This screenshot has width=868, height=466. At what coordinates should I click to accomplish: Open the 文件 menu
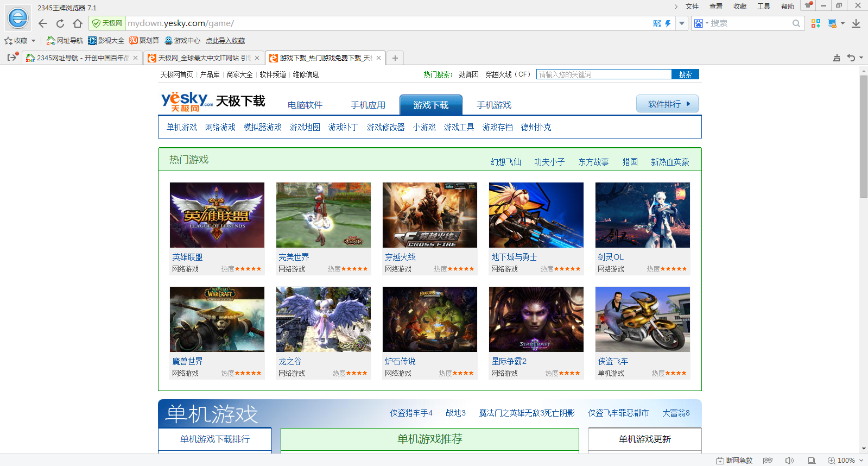[x=692, y=7]
